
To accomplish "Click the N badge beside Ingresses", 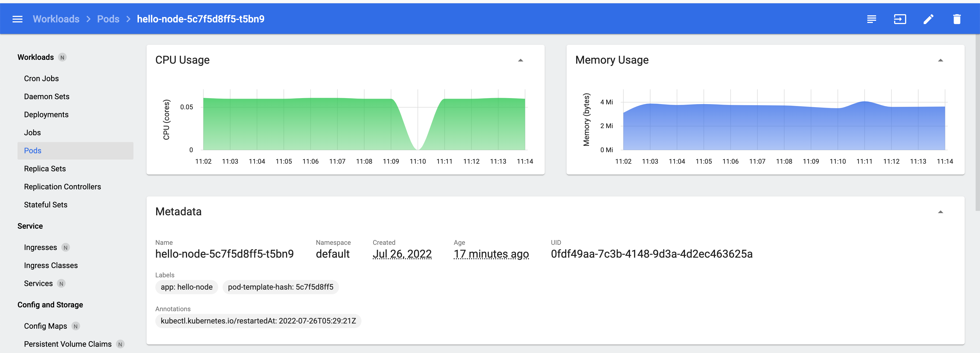I will (x=65, y=247).
